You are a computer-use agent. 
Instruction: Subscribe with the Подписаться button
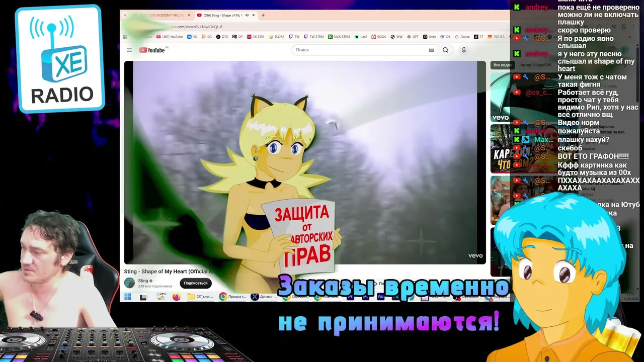coord(196,283)
